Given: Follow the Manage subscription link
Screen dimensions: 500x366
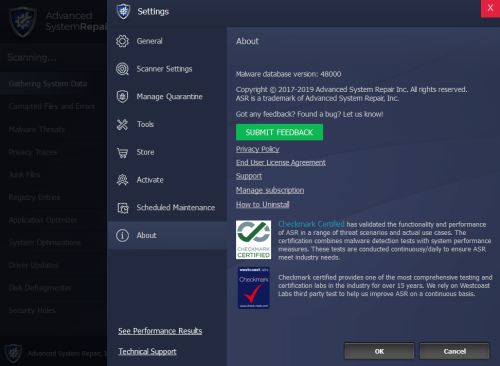Looking at the screenshot, I should point(270,190).
